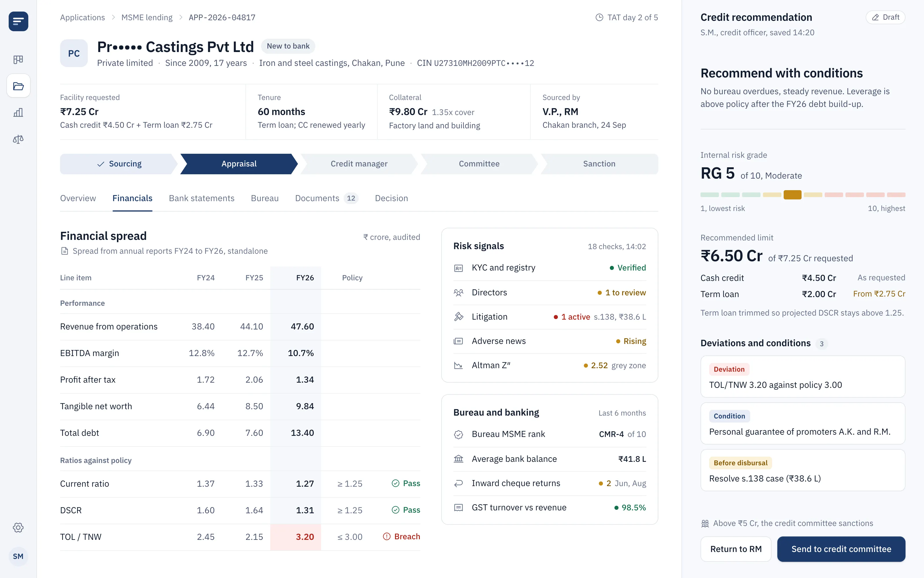Screen dimensions: 924x578
Task: Open the dashboard board icon in sidebar
Action: pos(18,59)
